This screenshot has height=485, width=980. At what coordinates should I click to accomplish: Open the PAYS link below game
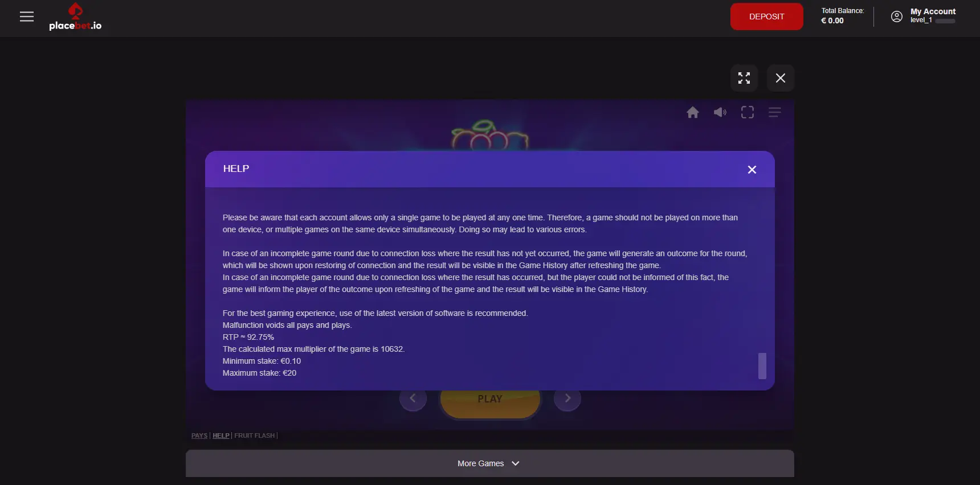199,435
